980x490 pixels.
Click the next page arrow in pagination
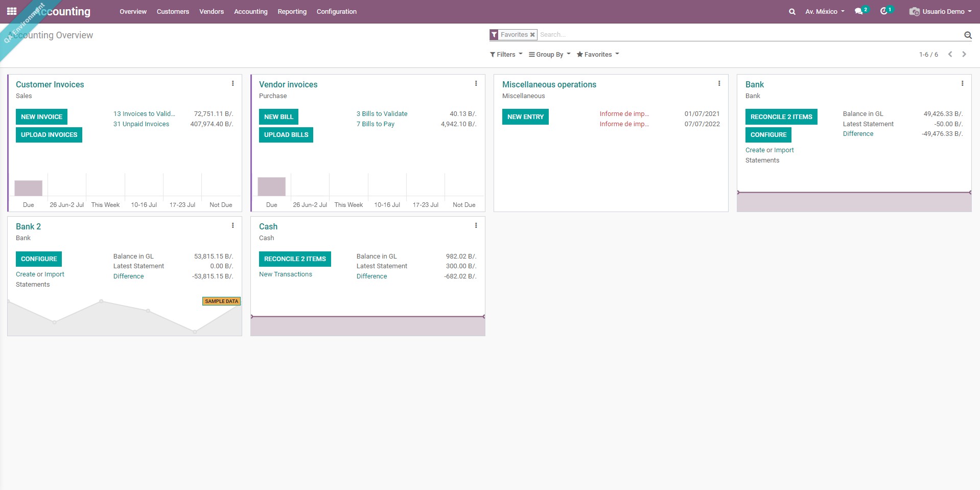point(964,54)
